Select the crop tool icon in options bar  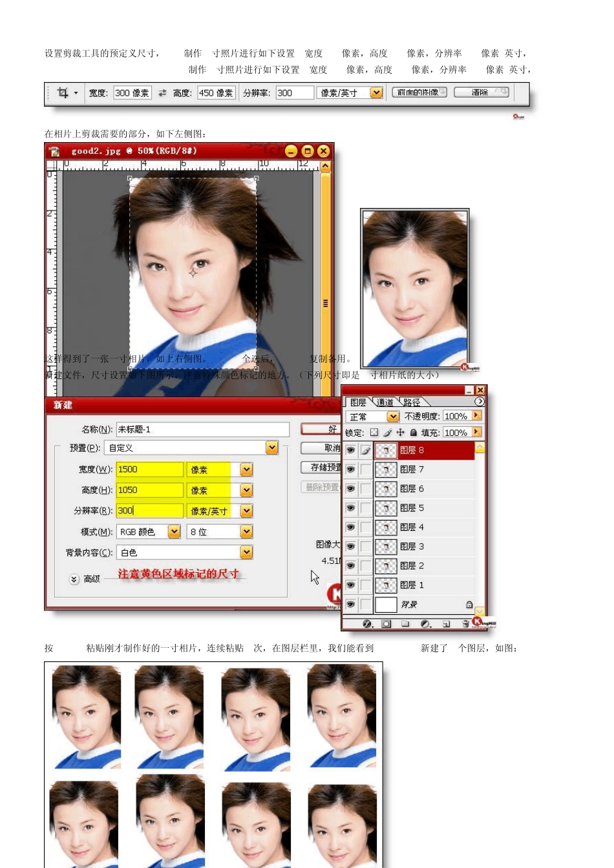click(x=63, y=93)
